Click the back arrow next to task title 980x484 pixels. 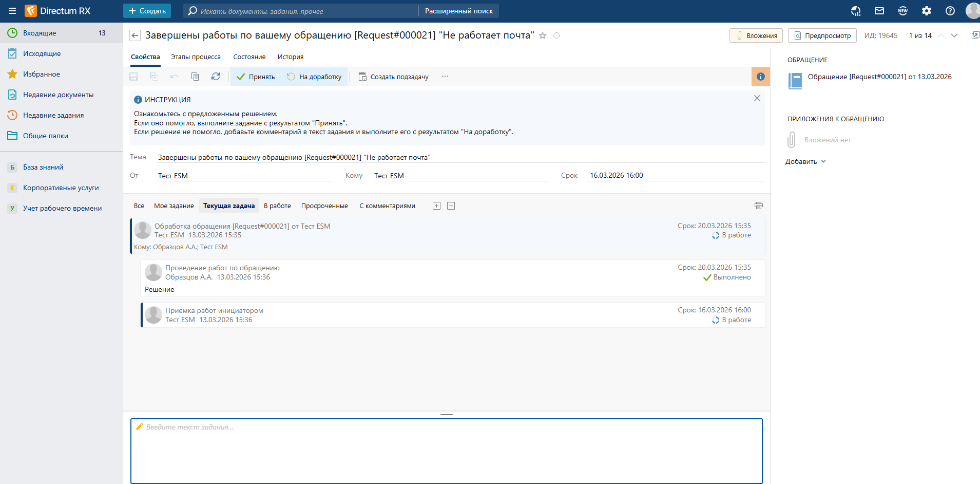(135, 35)
